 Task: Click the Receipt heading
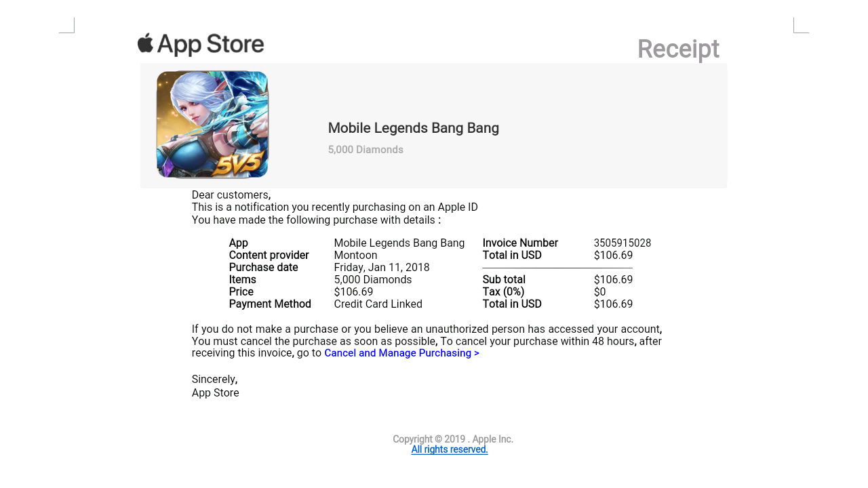[678, 49]
